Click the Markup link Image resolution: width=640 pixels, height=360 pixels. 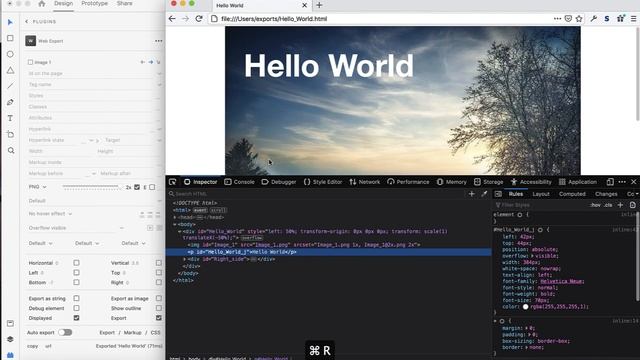coord(132,333)
